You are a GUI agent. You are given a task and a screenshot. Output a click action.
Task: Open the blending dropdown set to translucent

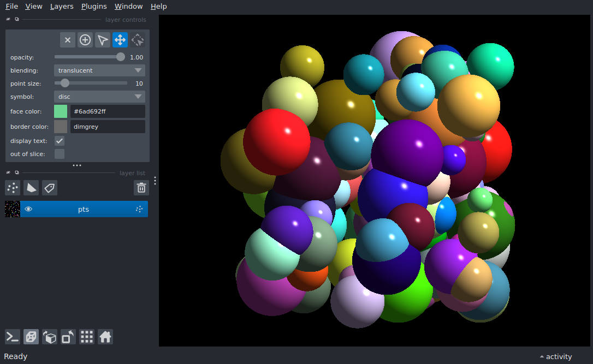(x=99, y=70)
